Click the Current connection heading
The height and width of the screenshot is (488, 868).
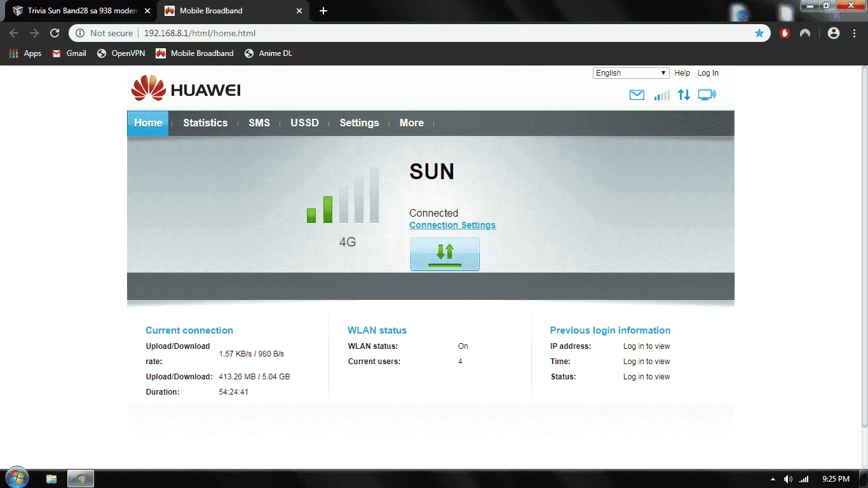pyautogui.click(x=189, y=330)
